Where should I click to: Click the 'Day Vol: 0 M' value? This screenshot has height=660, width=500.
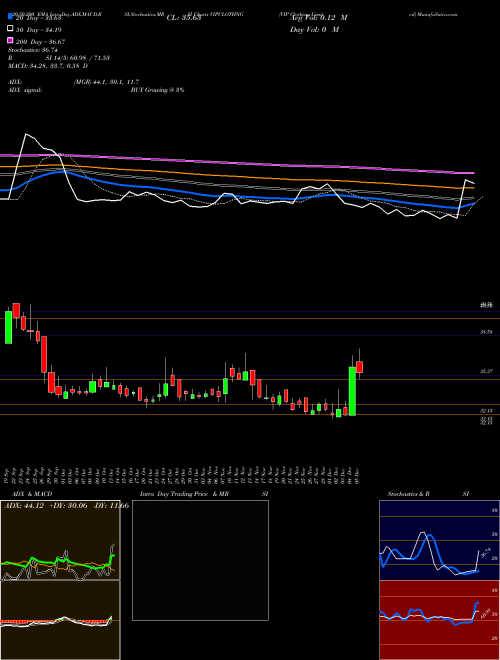pyautogui.click(x=314, y=29)
